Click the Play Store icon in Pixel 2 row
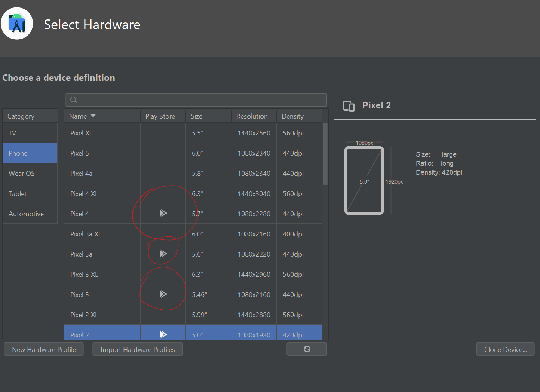The image size is (540, 392). coord(163,334)
